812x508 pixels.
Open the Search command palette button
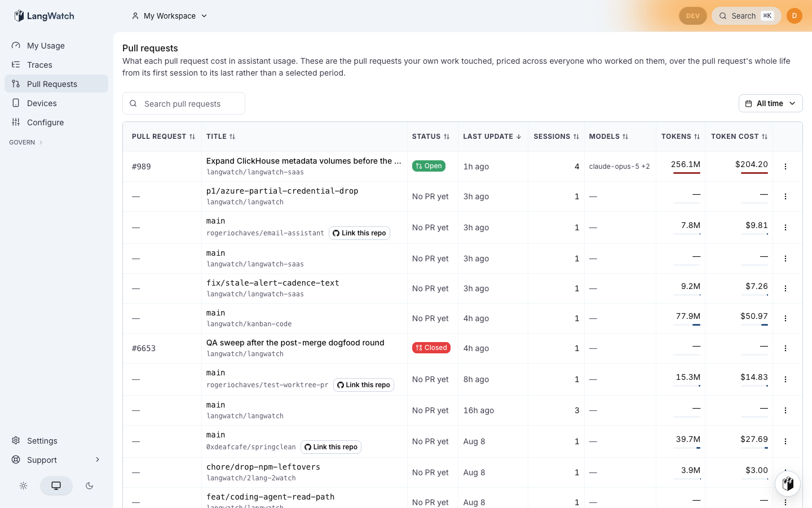click(747, 16)
